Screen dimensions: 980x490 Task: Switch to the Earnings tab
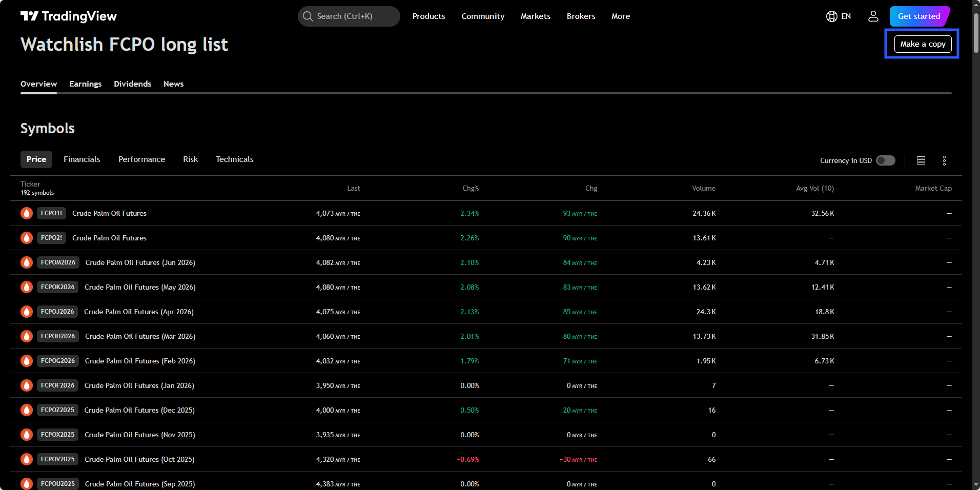tap(85, 84)
